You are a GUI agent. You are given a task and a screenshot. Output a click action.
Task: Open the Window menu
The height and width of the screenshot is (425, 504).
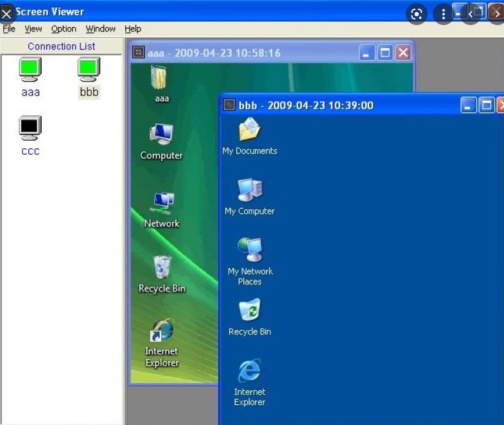coord(100,29)
